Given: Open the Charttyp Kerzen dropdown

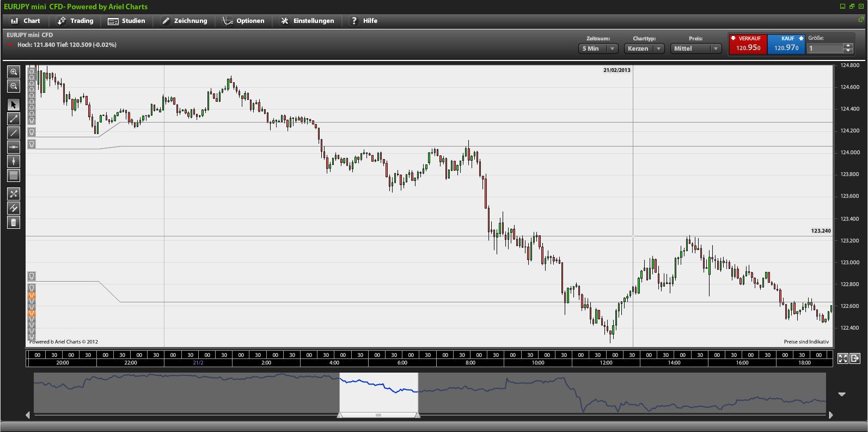Looking at the screenshot, I should [644, 48].
